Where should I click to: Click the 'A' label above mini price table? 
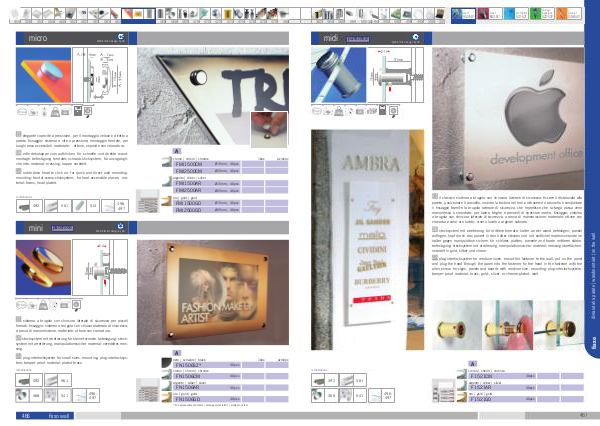tap(177, 353)
